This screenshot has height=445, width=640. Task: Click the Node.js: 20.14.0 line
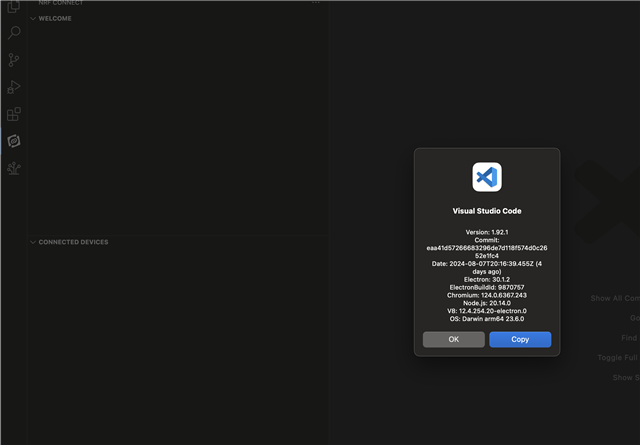click(x=487, y=303)
